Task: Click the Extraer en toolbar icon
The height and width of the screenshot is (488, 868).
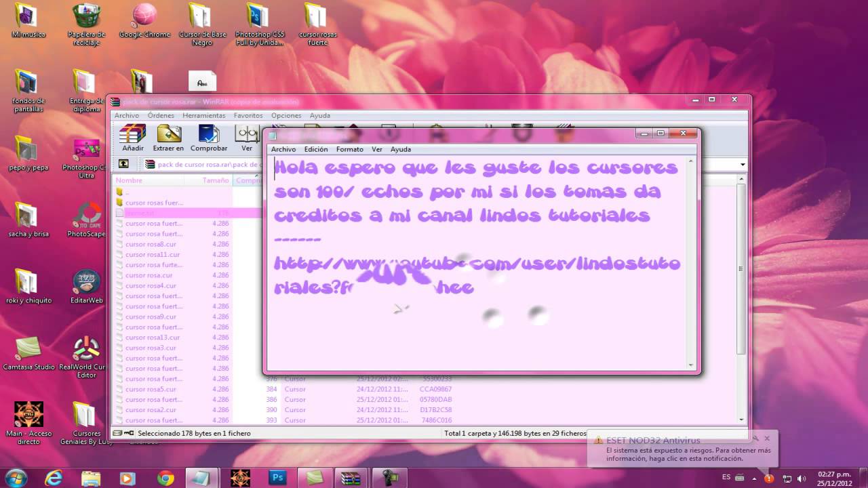Action: tap(168, 138)
